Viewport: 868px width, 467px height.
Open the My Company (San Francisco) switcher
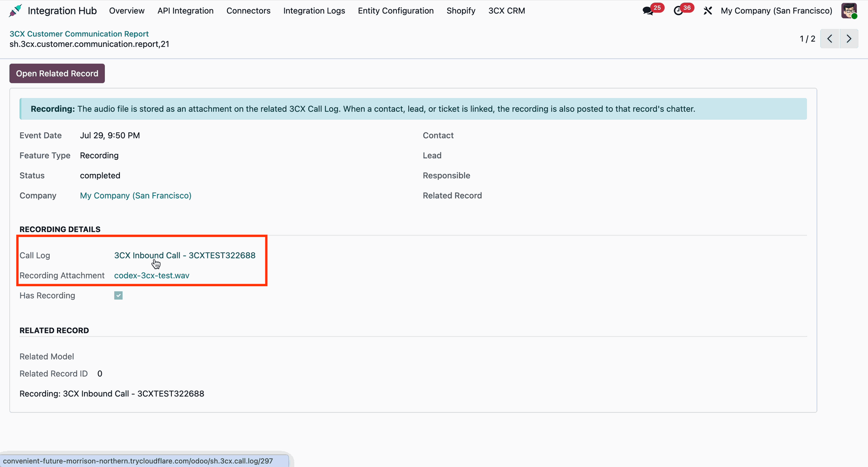coord(776,11)
